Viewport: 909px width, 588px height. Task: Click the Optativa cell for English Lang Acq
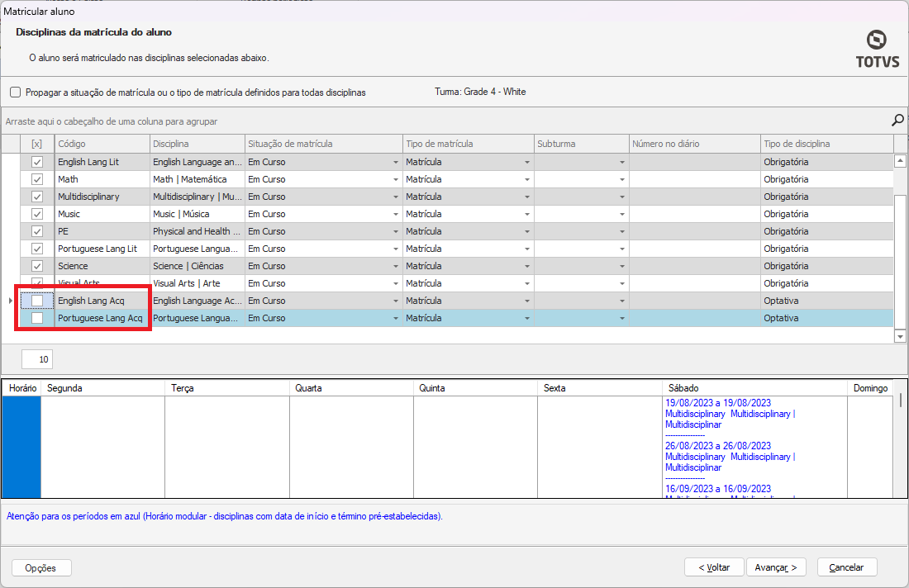click(826, 301)
